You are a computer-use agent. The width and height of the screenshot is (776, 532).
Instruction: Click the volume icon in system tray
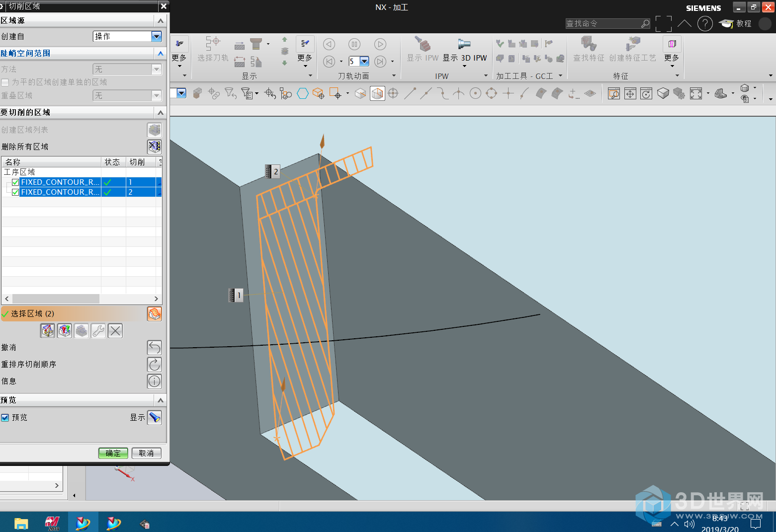689,524
